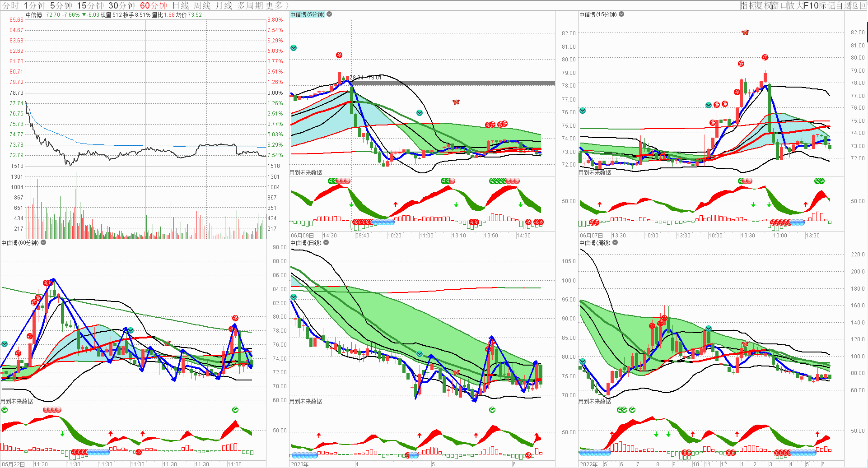Click the 窗口 window button
The image size is (868, 468).
click(779, 5)
